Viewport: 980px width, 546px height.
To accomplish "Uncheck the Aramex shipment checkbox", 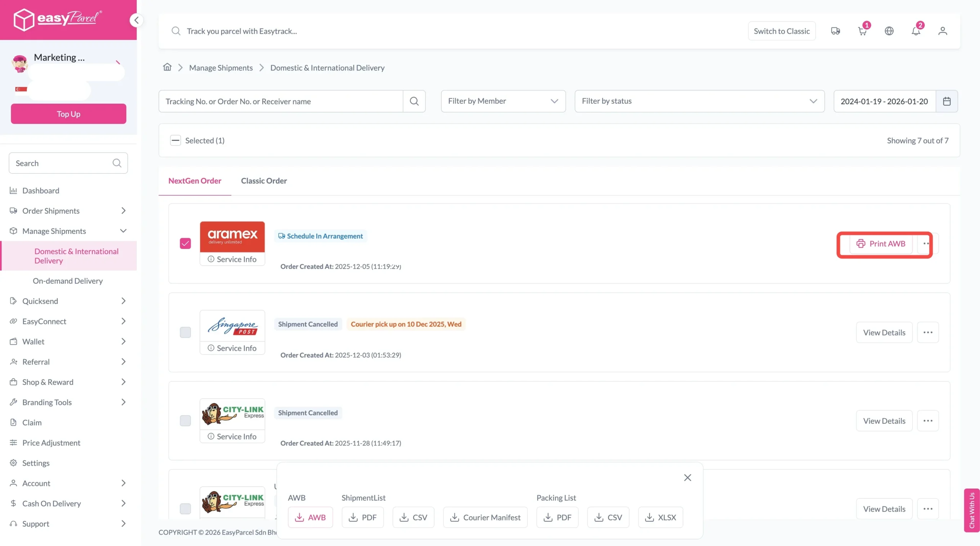I will (x=185, y=244).
